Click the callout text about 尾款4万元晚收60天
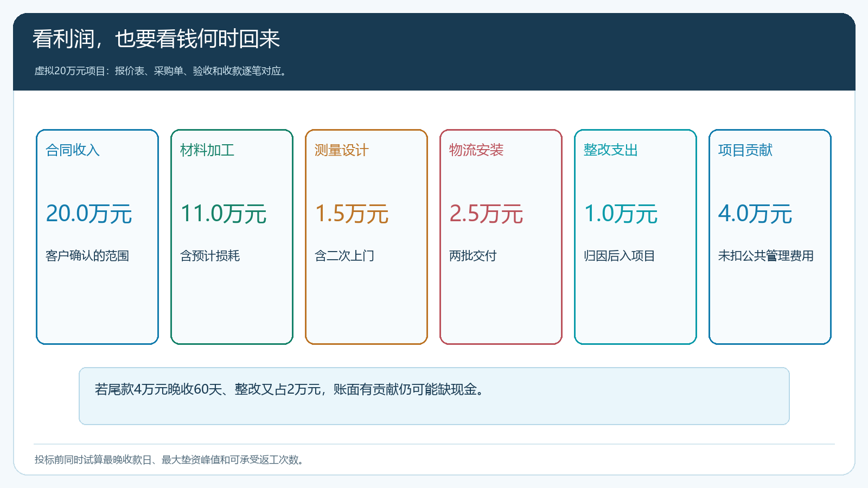 [290, 389]
